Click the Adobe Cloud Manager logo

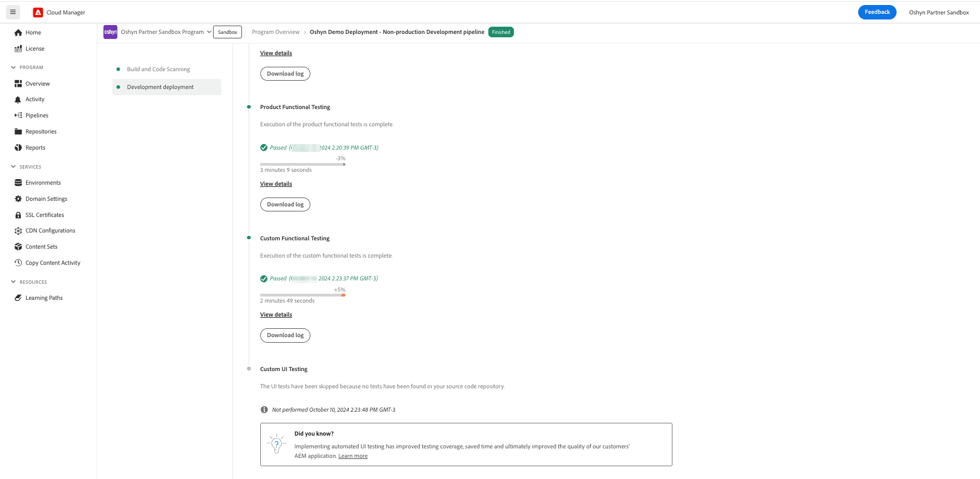(x=38, y=12)
